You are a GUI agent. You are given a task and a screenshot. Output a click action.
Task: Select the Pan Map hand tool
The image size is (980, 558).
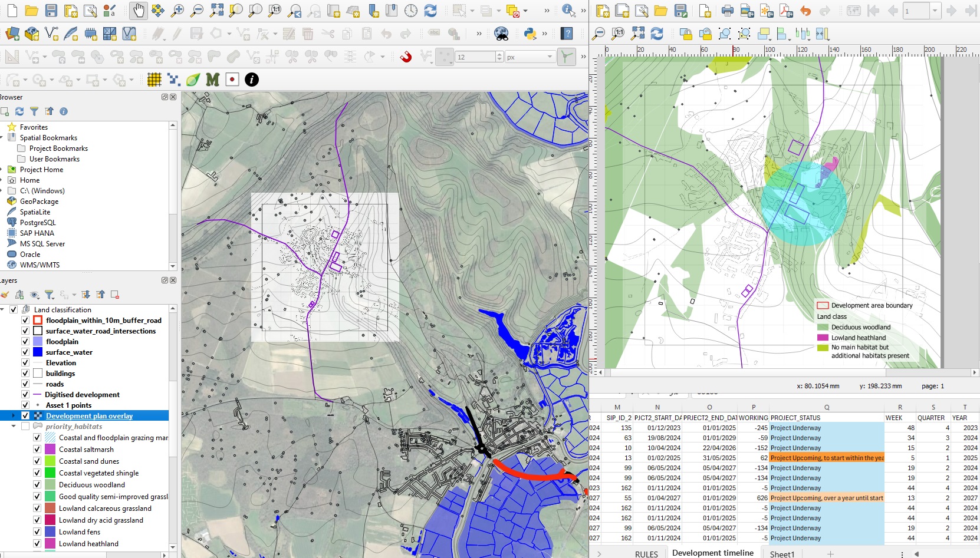139,11
